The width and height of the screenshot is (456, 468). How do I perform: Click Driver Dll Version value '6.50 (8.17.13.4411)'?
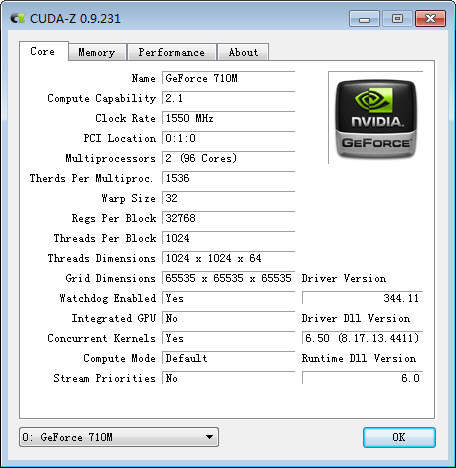coord(362,338)
